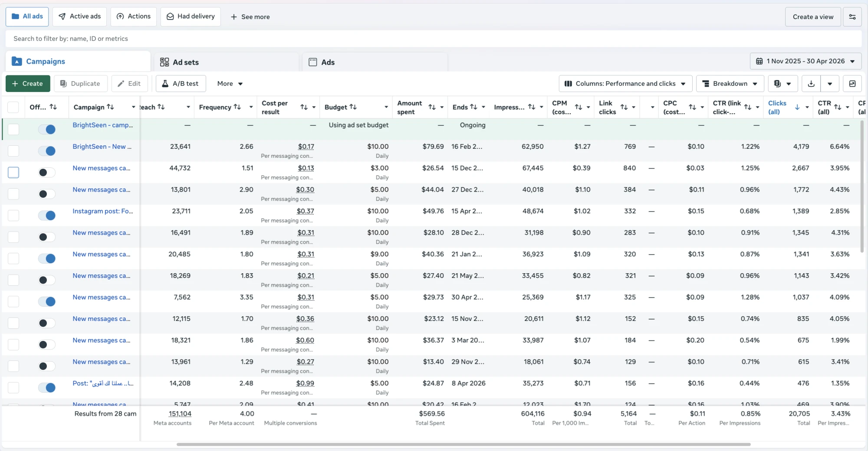
Task: Sort by the Off/On column arrows
Action: (53, 107)
